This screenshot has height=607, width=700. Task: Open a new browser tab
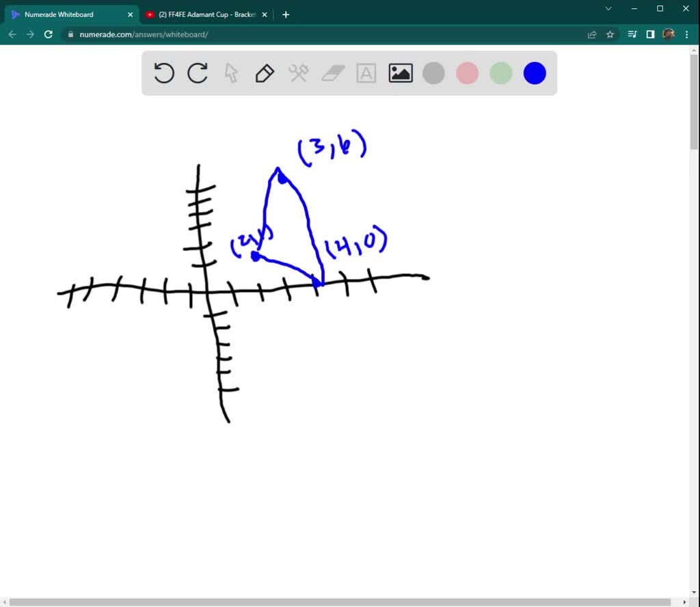point(286,14)
